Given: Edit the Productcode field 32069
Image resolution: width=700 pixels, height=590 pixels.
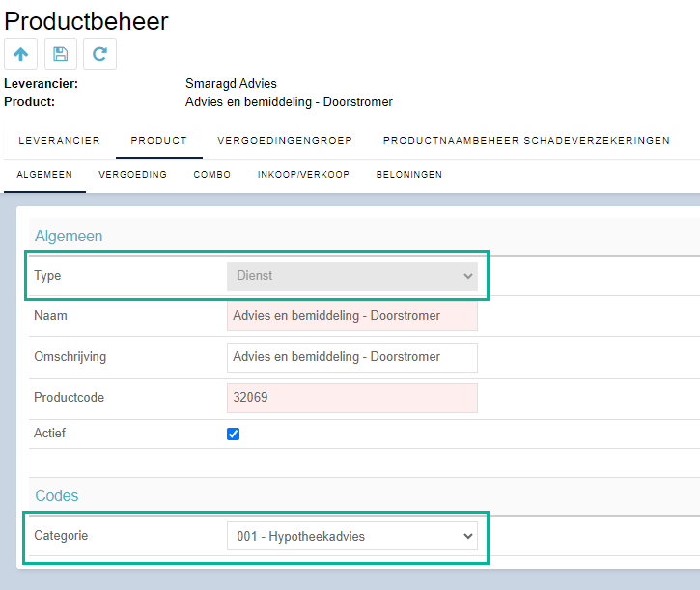Looking at the screenshot, I should click(x=352, y=398).
